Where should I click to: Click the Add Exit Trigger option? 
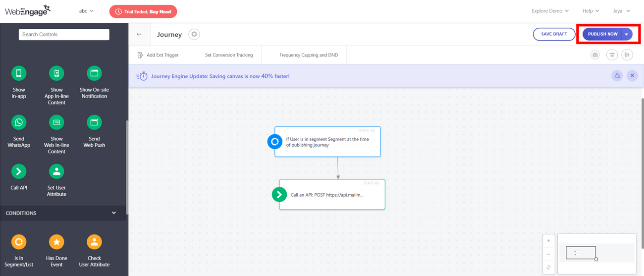[158, 55]
